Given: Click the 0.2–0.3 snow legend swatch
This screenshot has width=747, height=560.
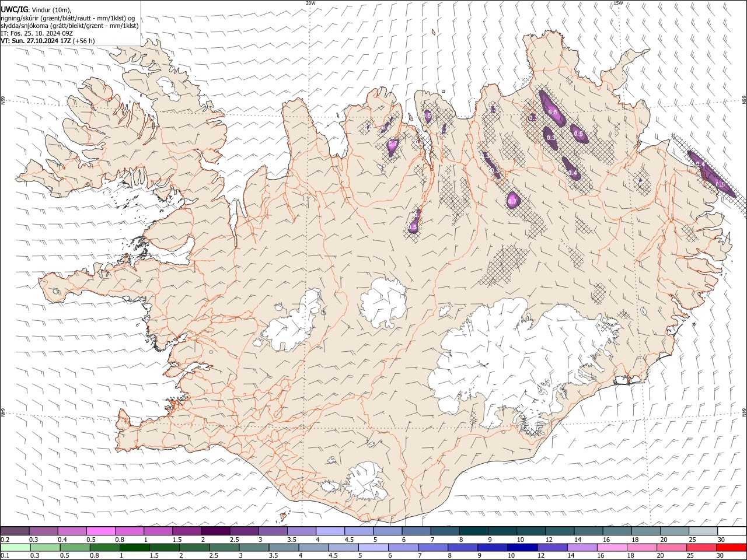Looking at the screenshot, I should tap(15, 531).
